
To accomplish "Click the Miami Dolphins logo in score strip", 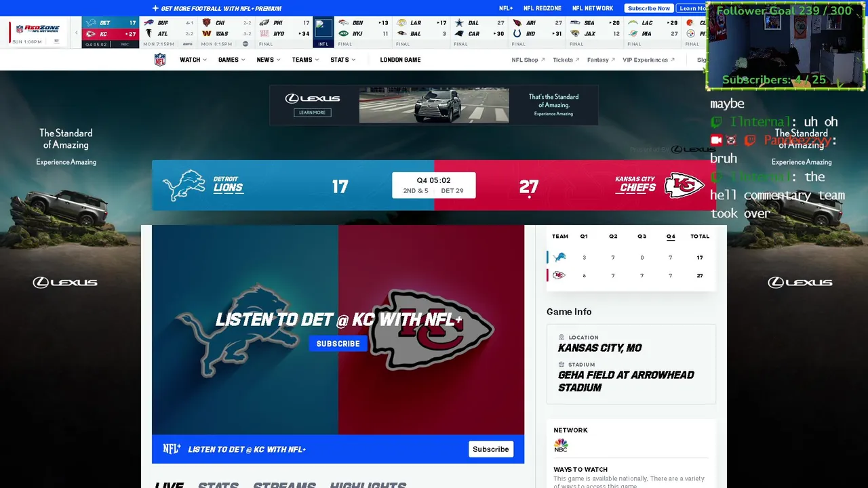I will pyautogui.click(x=633, y=34).
